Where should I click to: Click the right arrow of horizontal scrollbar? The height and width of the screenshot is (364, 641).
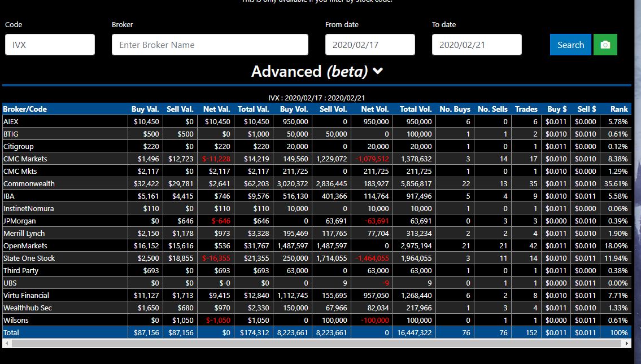coord(627,344)
